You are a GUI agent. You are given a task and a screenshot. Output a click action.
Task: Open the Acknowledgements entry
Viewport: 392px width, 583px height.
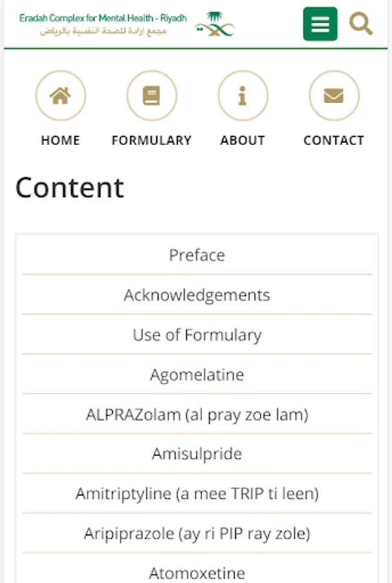[x=197, y=295]
